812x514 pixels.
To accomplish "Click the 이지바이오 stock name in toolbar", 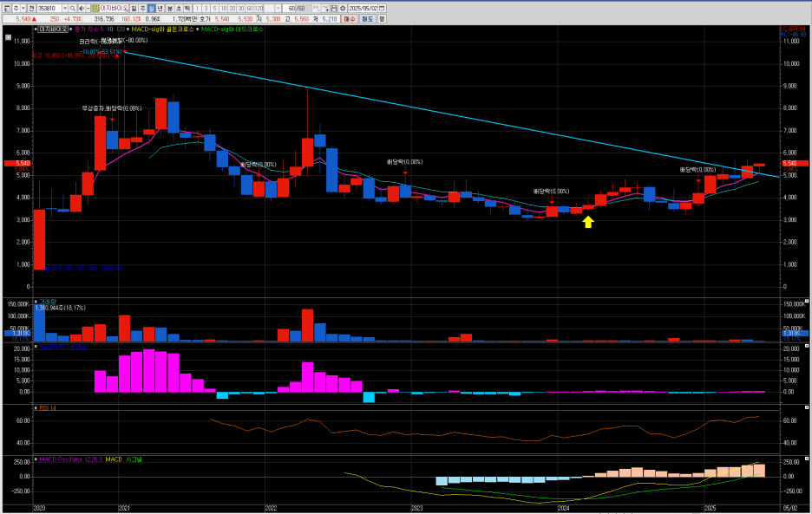I will click(x=114, y=9).
